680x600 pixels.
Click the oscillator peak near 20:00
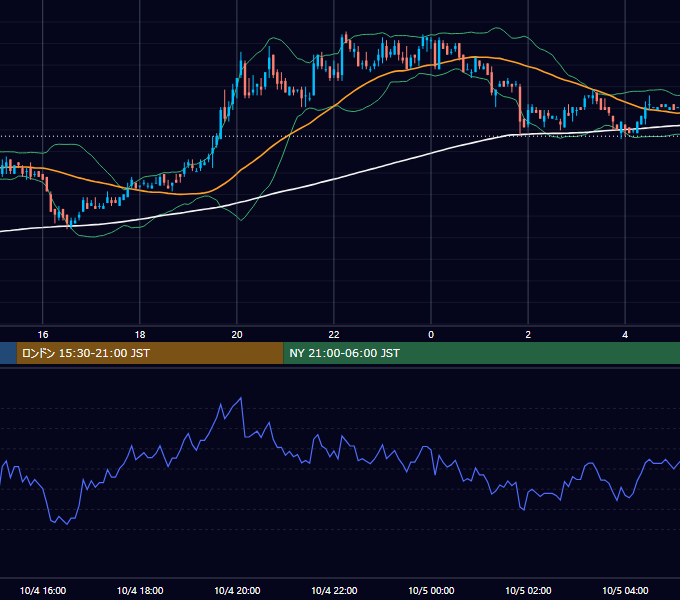click(241, 398)
